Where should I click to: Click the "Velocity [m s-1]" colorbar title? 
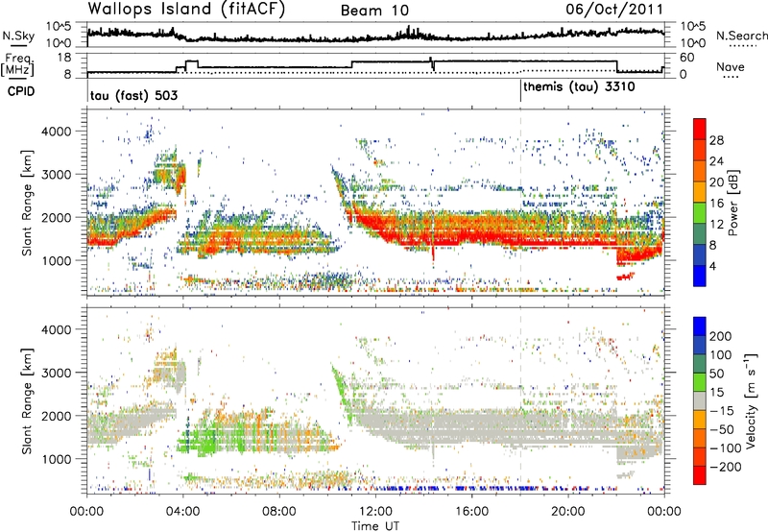pos(751,400)
